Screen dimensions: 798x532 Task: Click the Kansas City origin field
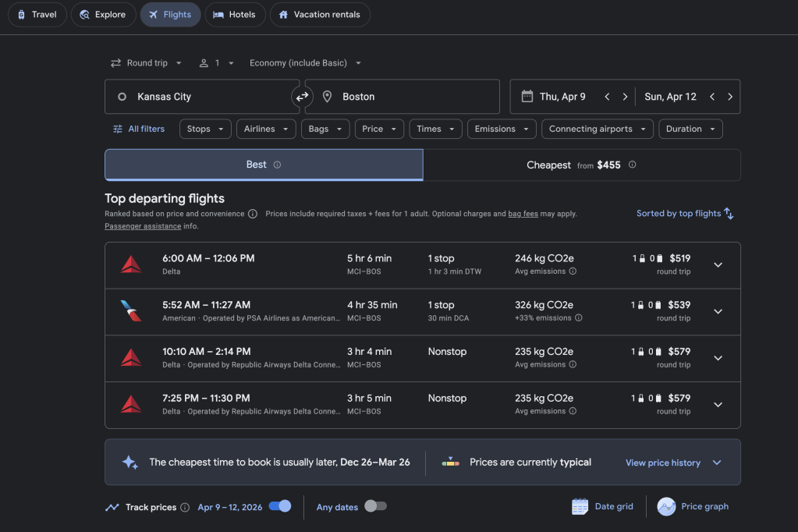[x=201, y=97]
